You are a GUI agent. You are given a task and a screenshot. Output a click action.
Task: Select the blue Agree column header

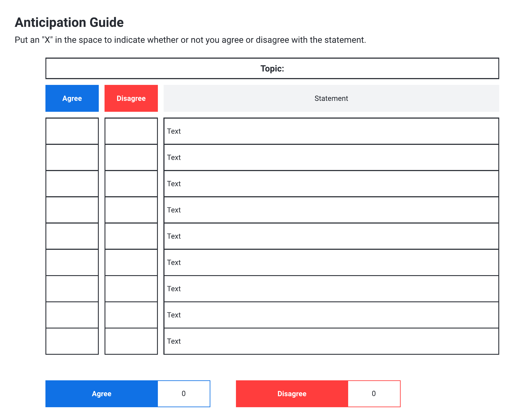pyautogui.click(x=72, y=98)
